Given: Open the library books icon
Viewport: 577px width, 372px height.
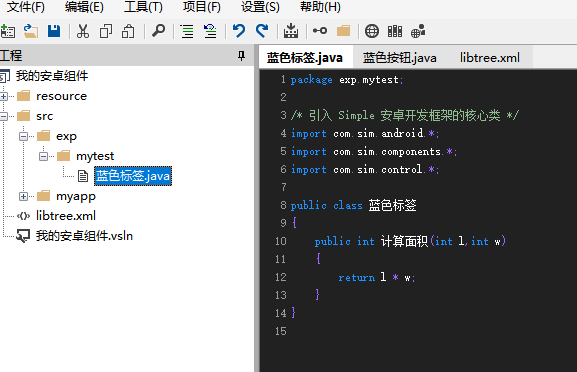Looking at the screenshot, I should click(395, 31).
